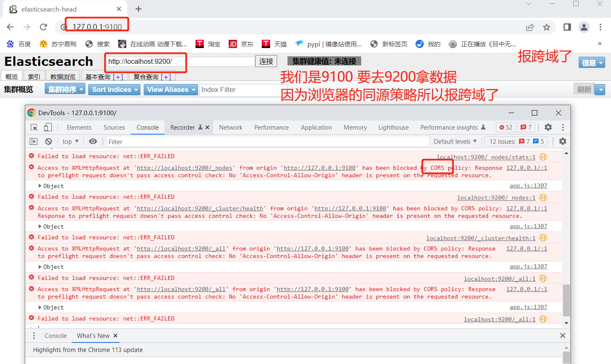The height and width of the screenshot is (364, 611).
Task: Toggle console sidebar panel
Action: click(x=34, y=142)
